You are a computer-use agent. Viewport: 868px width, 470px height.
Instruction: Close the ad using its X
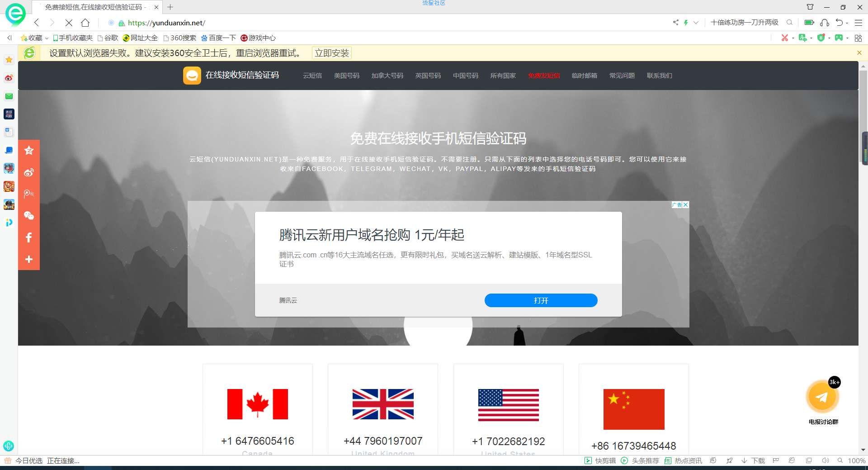pos(686,205)
